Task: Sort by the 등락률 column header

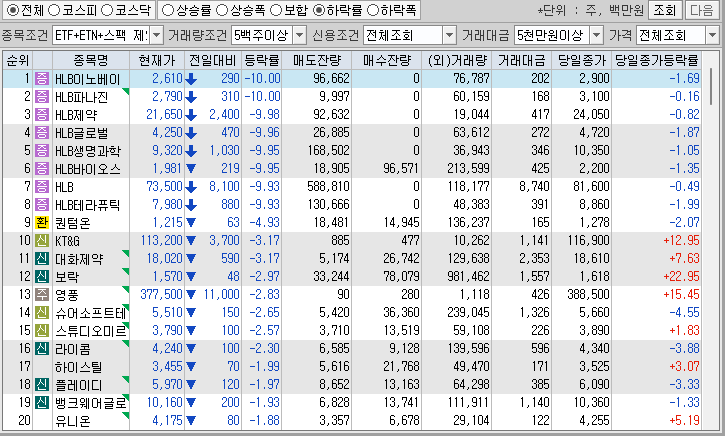Action: pos(262,60)
